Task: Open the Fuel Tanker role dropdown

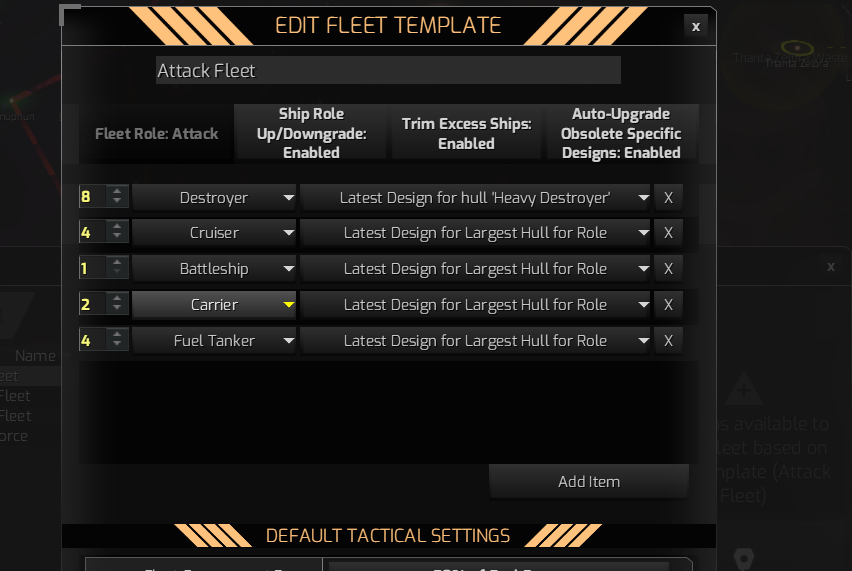Action: 215,341
